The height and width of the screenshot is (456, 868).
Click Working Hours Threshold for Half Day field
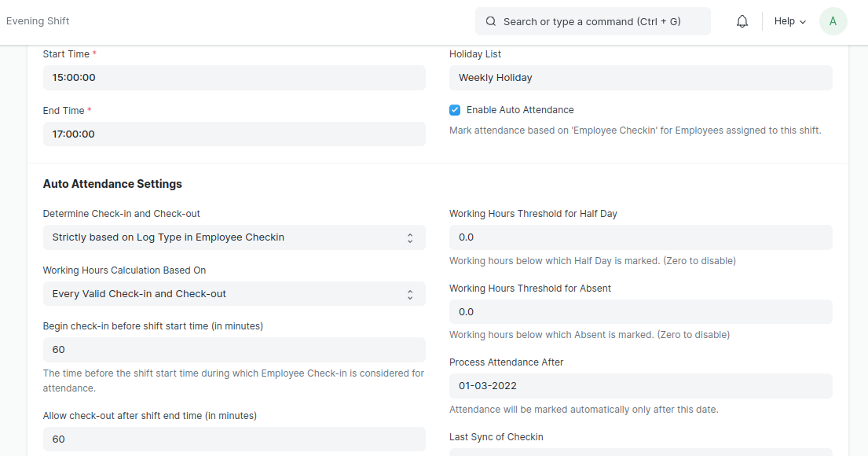[640, 237]
